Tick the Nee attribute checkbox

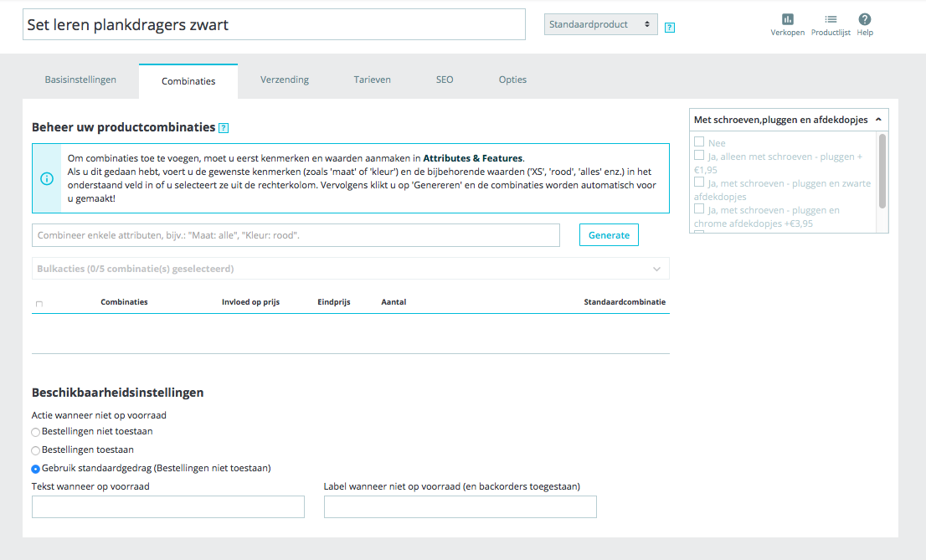pyautogui.click(x=699, y=141)
